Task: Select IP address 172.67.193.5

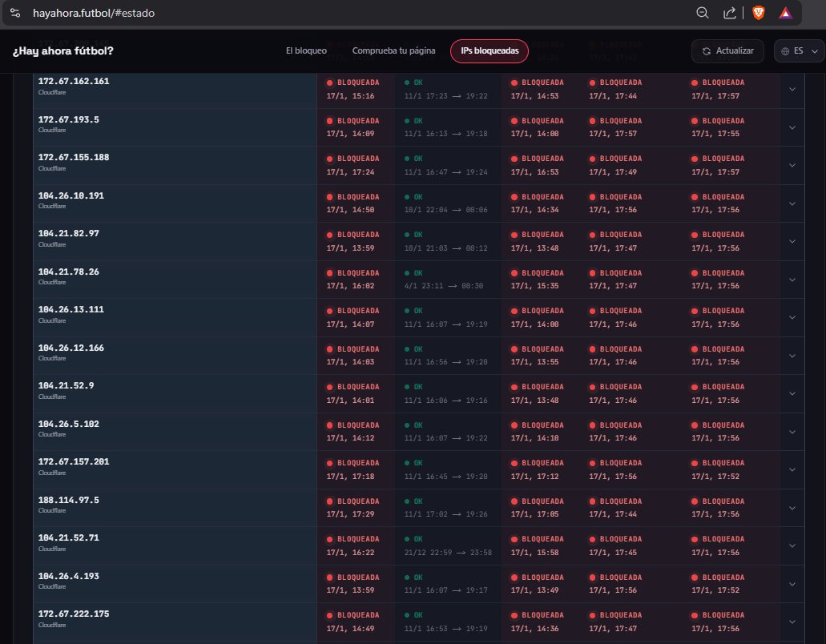Action: click(x=68, y=119)
